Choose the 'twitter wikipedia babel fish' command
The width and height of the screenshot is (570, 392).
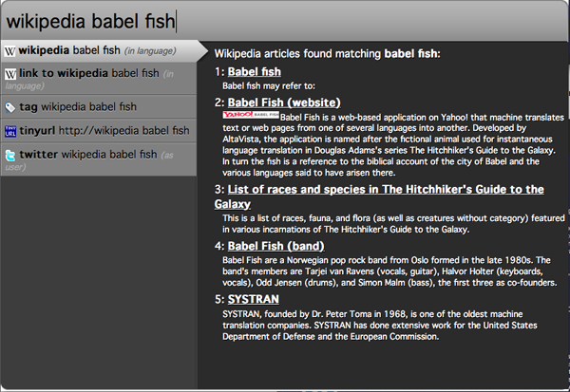point(87,154)
